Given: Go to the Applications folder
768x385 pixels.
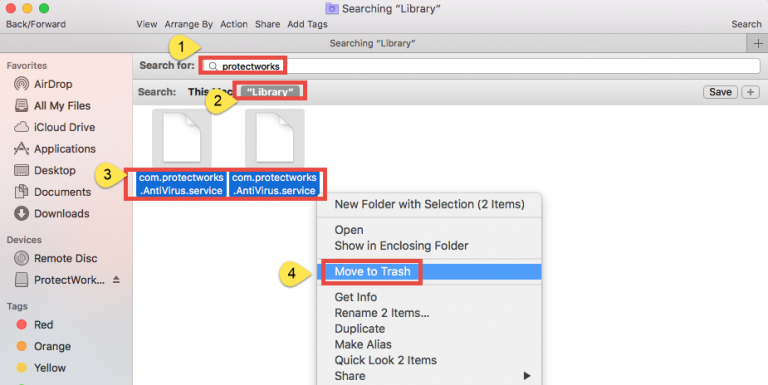Looking at the screenshot, I should 54,149.
